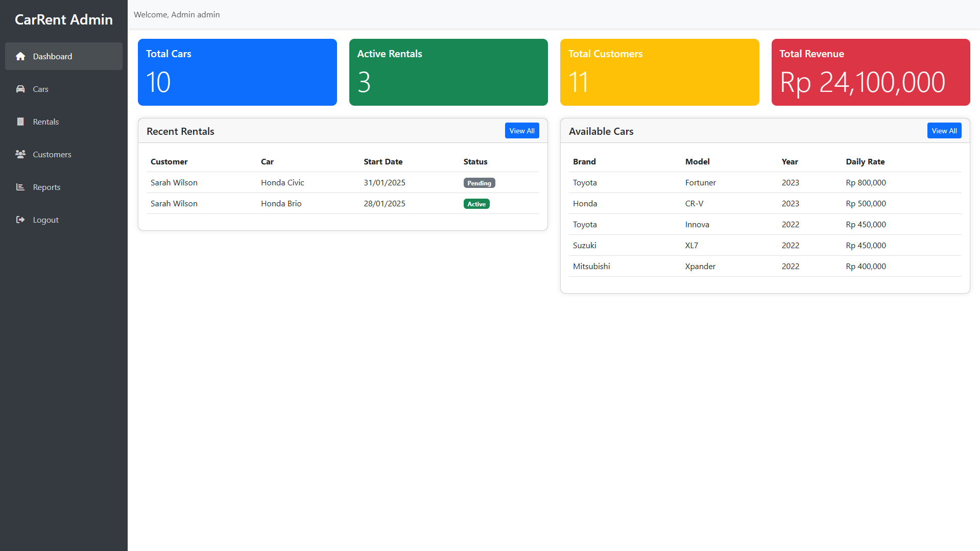Image resolution: width=980 pixels, height=551 pixels.
Task: Click the CarRent Admin title
Action: point(64,19)
